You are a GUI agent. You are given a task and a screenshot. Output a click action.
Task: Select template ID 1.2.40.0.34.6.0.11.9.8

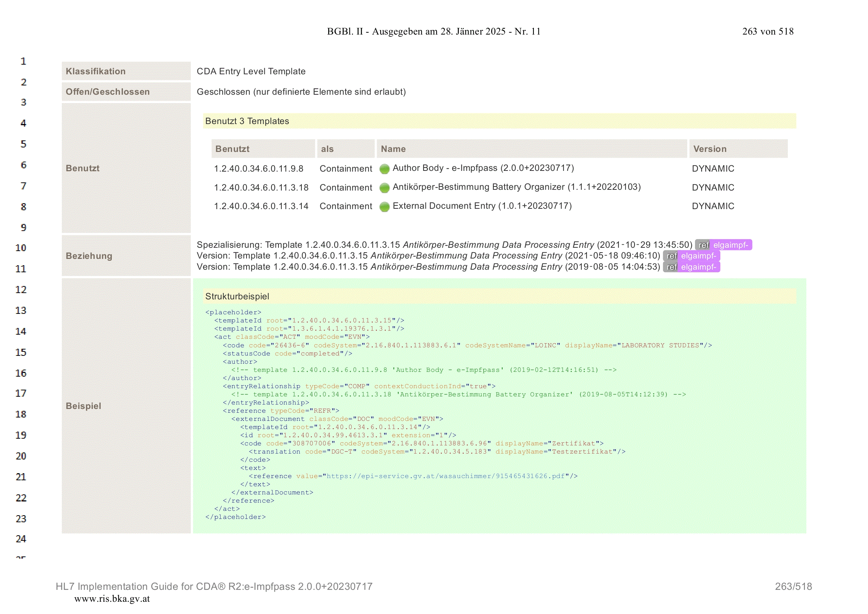(259, 169)
